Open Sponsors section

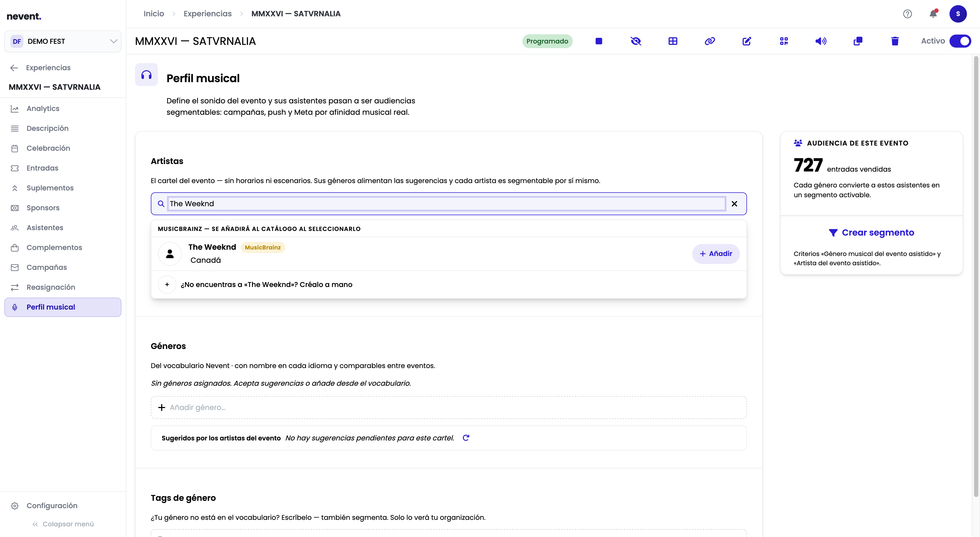pyautogui.click(x=63, y=208)
